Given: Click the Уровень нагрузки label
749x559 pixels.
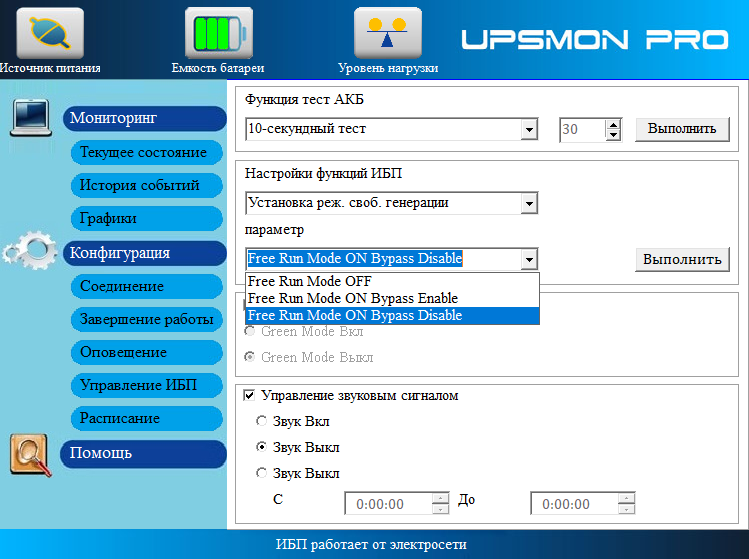Looking at the screenshot, I should click(x=388, y=68).
